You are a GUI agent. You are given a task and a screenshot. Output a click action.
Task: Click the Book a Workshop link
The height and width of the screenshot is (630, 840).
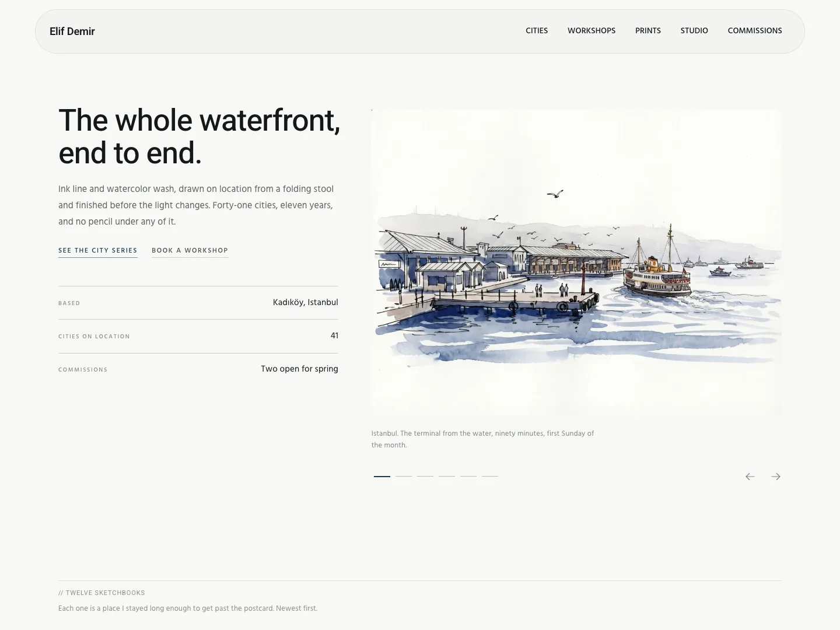tap(190, 251)
